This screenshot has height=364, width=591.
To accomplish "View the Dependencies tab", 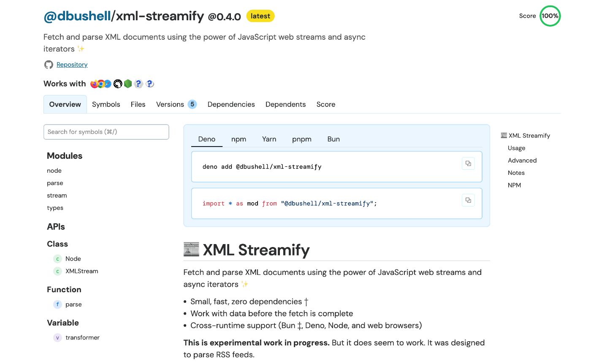I will tap(231, 104).
